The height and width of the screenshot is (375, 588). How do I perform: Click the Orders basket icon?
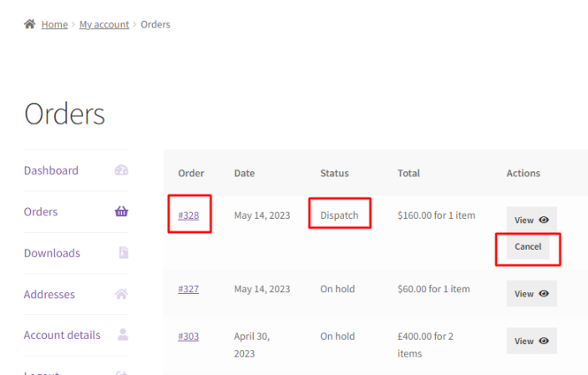pos(121,212)
